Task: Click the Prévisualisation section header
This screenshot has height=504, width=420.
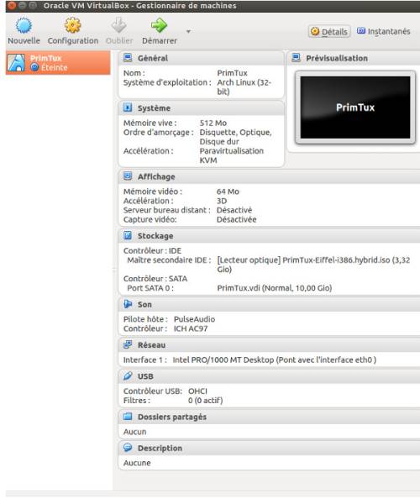Action: coord(354,58)
